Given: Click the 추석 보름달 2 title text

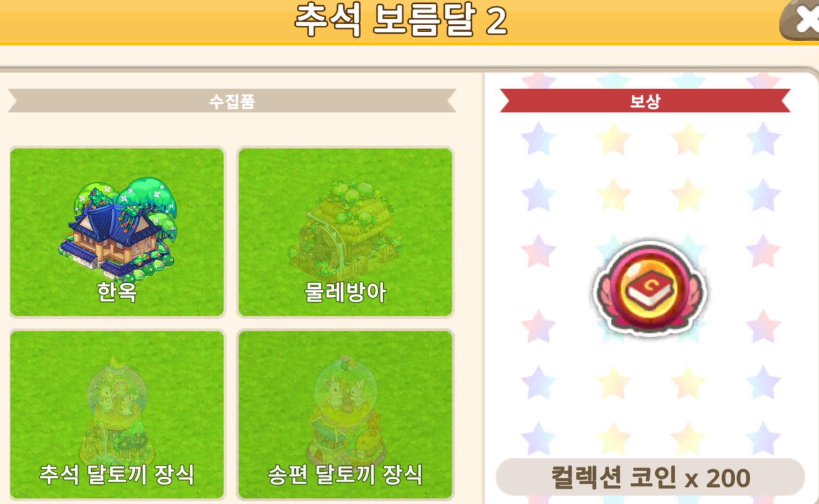Looking at the screenshot, I should pos(401,20).
